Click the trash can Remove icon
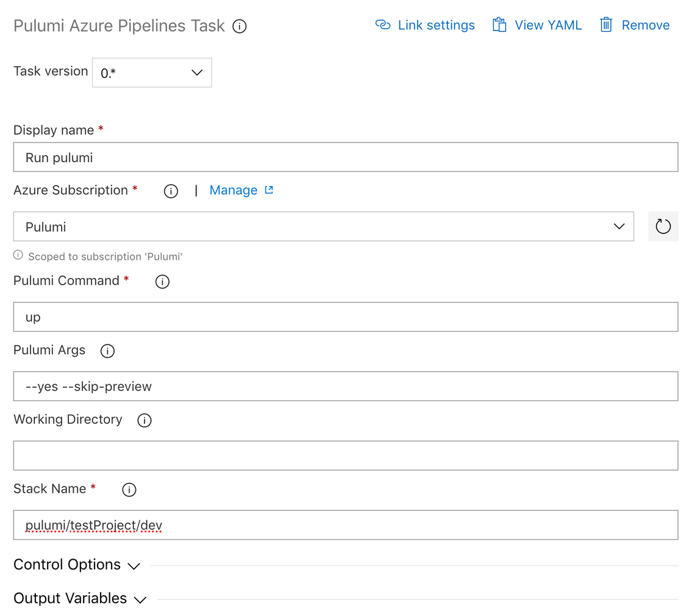This screenshot has width=700, height=614. tap(605, 25)
